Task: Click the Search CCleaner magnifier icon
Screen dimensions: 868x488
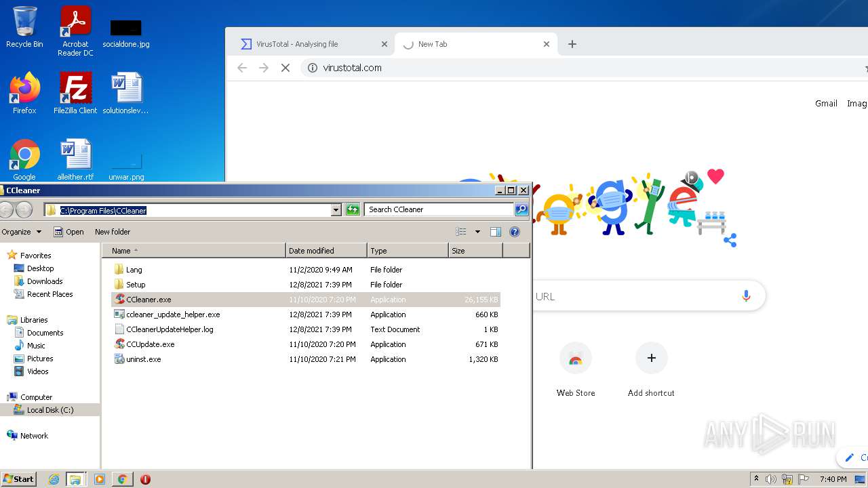Action: (521, 209)
